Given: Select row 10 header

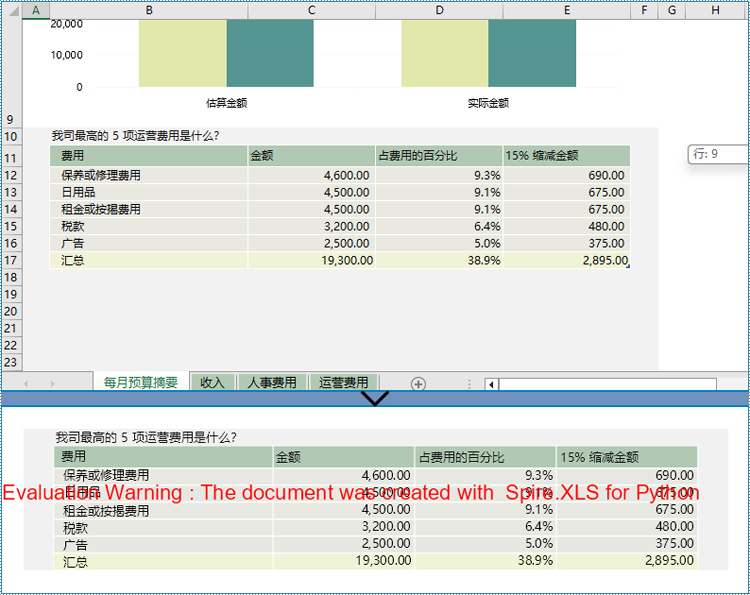Looking at the screenshot, I should point(11,137).
